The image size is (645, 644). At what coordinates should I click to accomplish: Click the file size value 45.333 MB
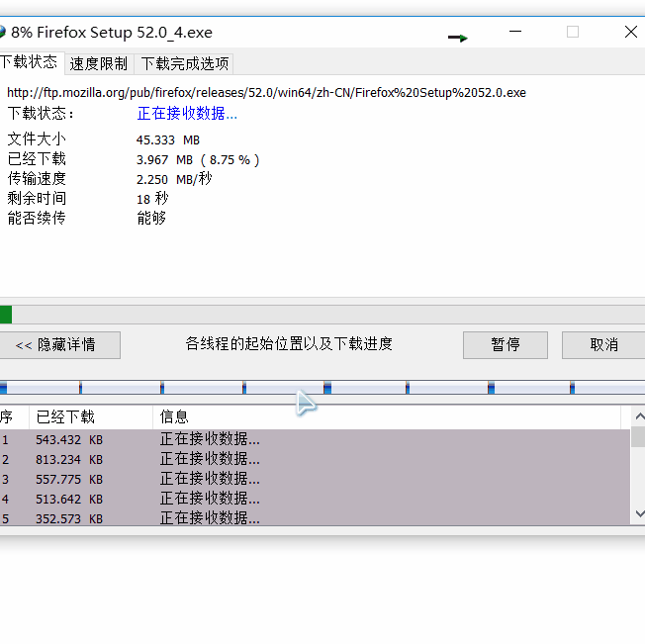click(x=168, y=140)
